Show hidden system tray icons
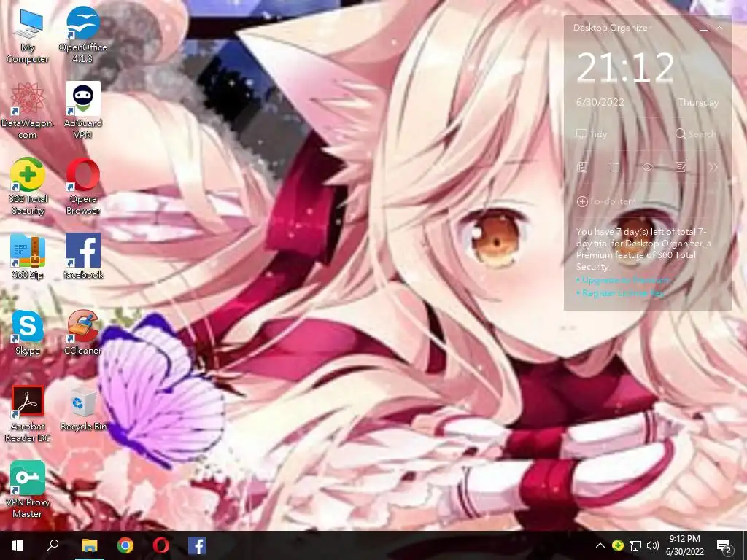This screenshot has height=560, width=747. point(600,545)
